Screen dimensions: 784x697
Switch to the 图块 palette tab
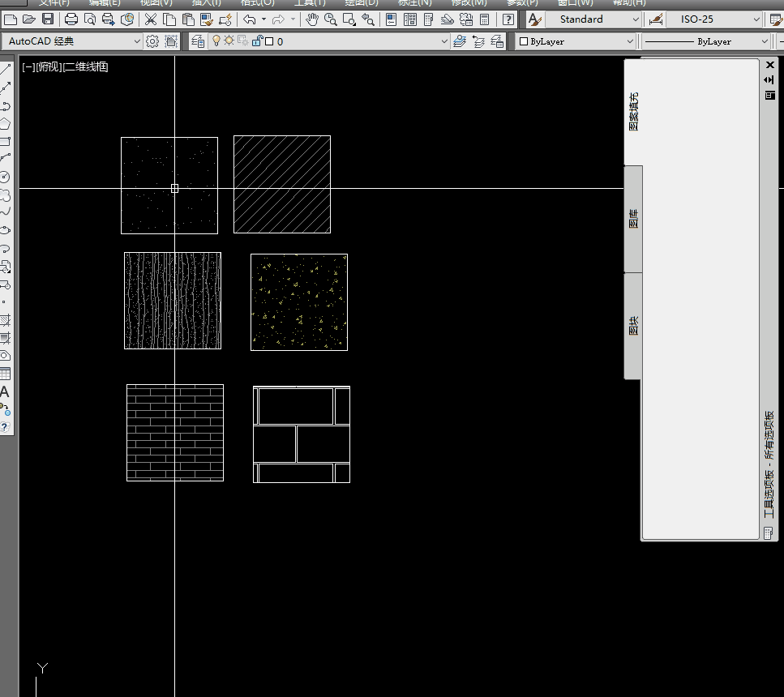(633, 326)
